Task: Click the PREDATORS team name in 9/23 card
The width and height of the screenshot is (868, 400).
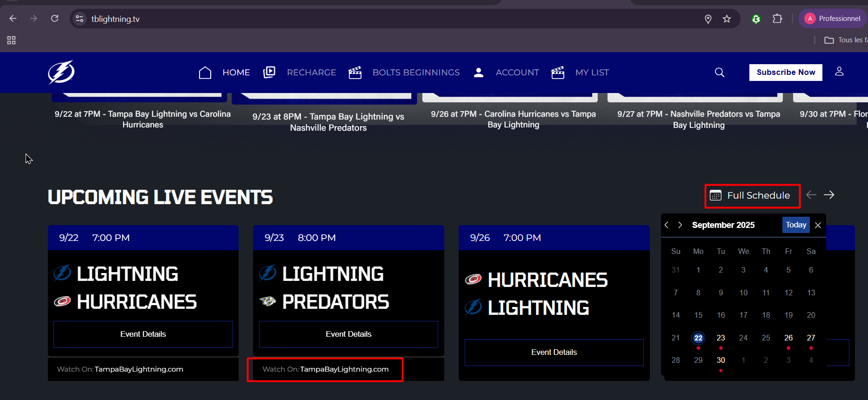Action: point(335,302)
